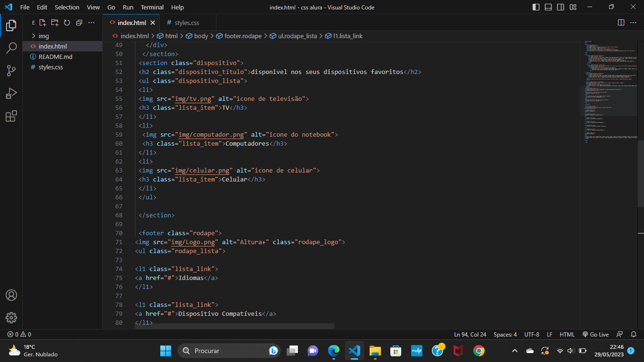Screen dimensions: 644x362
Task: Click the horizontal scrollbar under the code
Action: point(234,326)
